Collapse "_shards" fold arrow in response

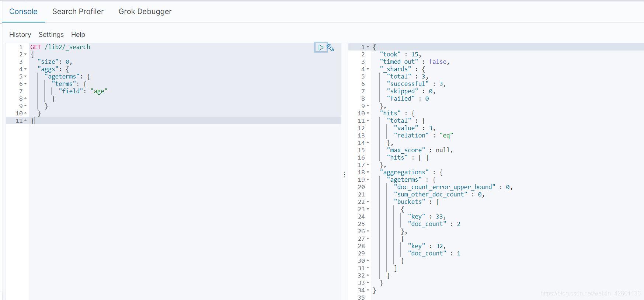[368, 69]
